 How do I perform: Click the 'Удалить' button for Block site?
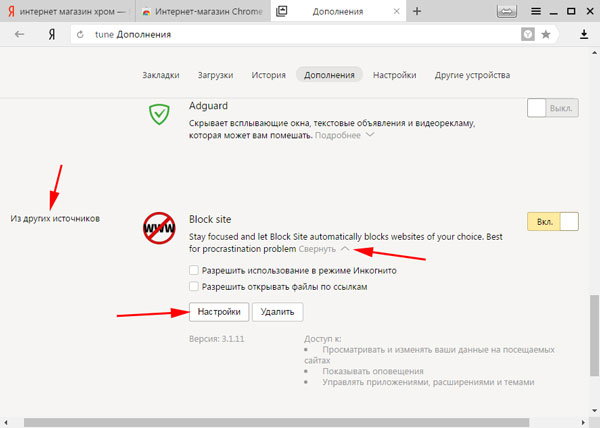pos(277,312)
